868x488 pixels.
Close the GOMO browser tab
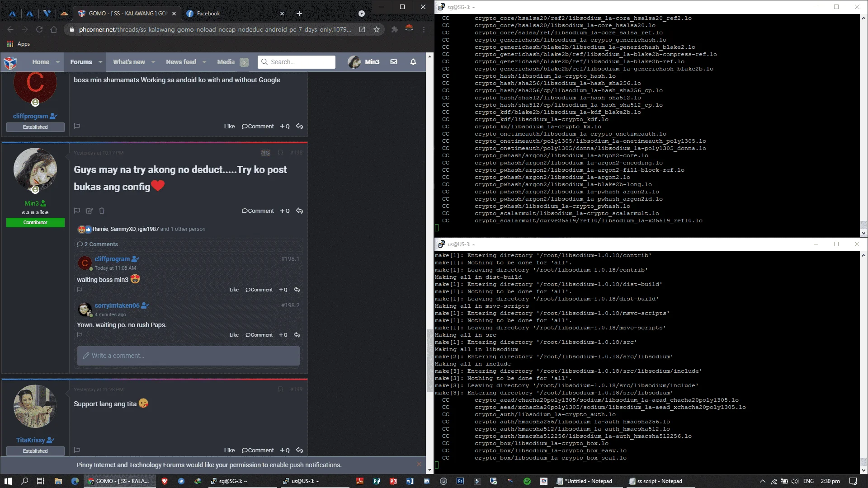point(174,14)
